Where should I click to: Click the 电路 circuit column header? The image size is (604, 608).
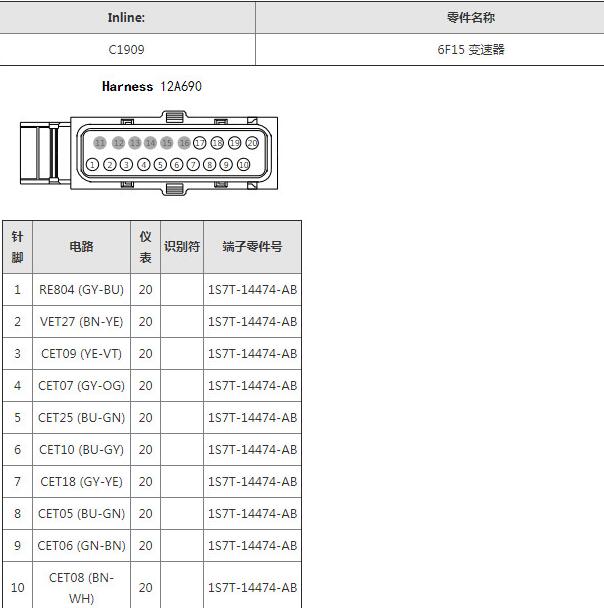click(81, 247)
